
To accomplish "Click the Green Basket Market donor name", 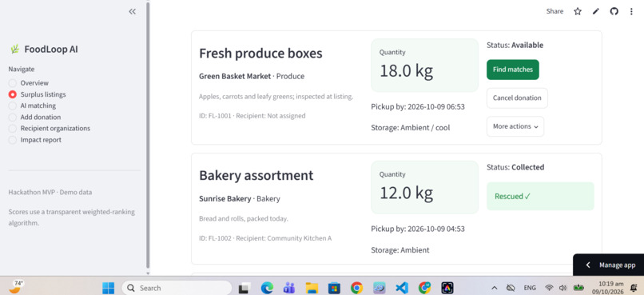I will click(235, 76).
